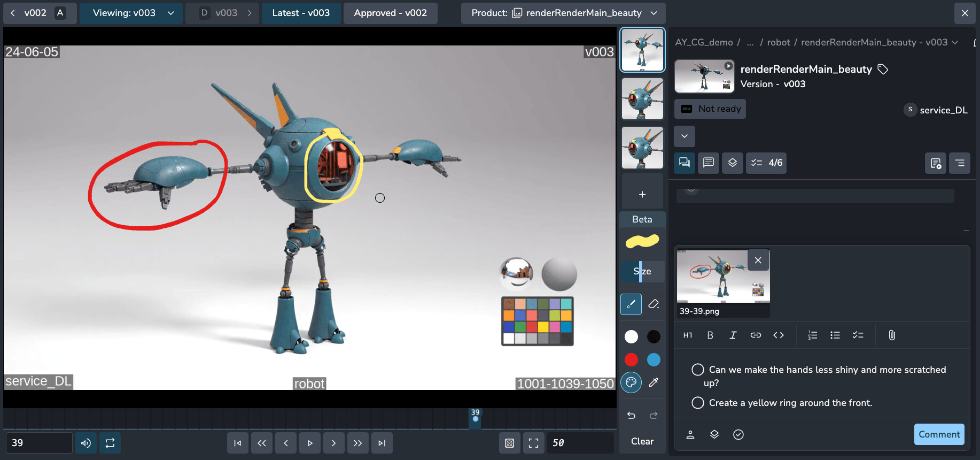
Task: Clear all annotations with Clear button
Action: tap(642, 441)
